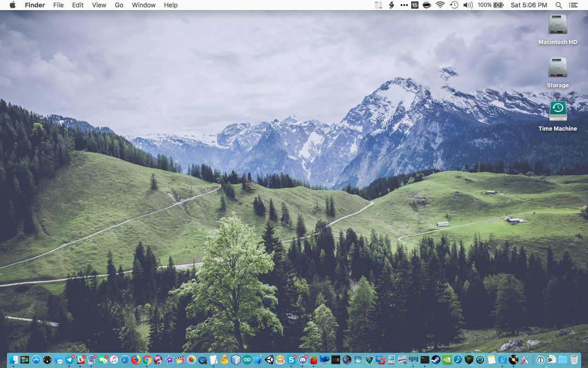Open the Trash in the dock

click(x=574, y=360)
